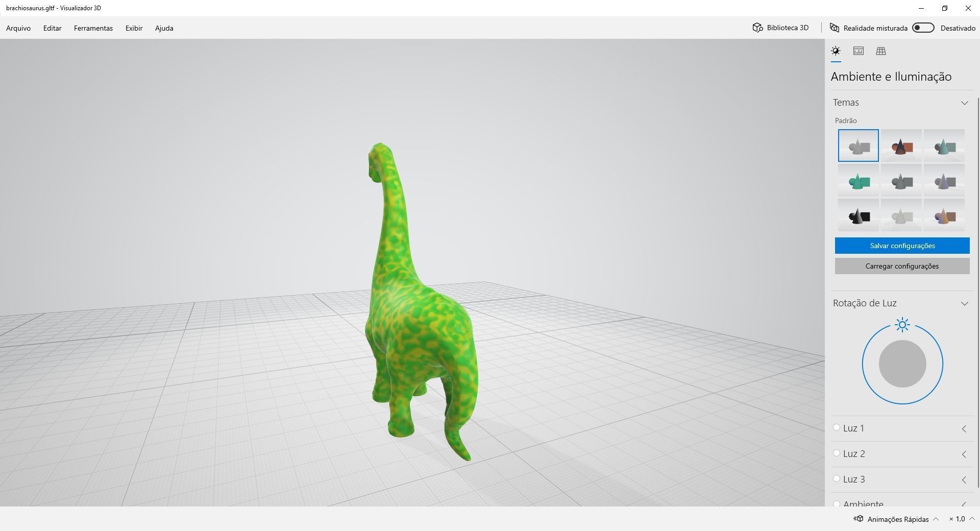Open the Stats and Shading panel tab icon
The width and height of the screenshot is (980, 531).
[x=858, y=51]
